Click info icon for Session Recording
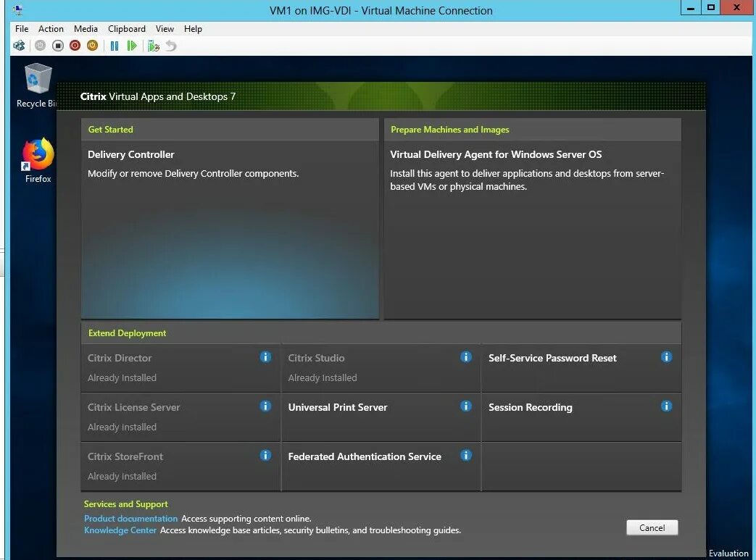 tap(666, 406)
